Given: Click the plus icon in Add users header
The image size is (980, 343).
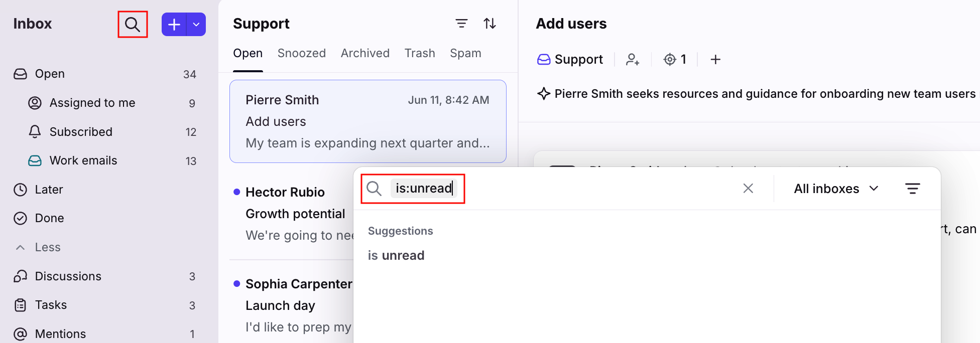Looking at the screenshot, I should (715, 60).
